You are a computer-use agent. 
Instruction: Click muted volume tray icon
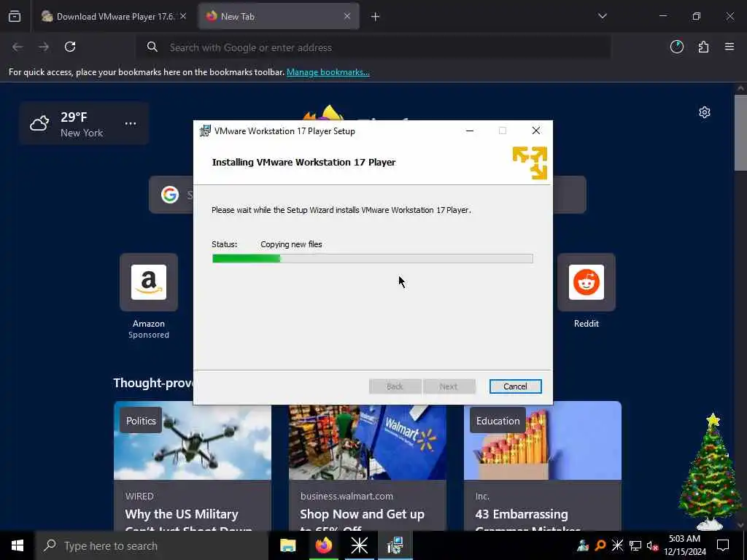coord(652,545)
